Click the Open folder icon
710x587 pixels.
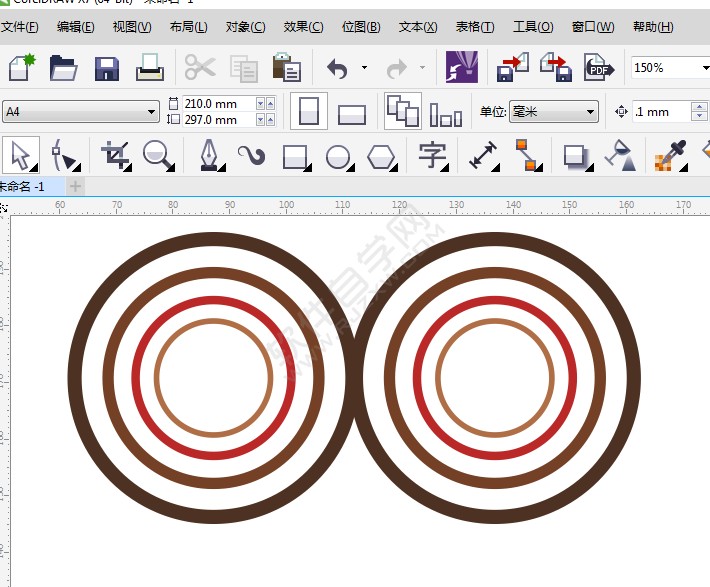coord(64,68)
